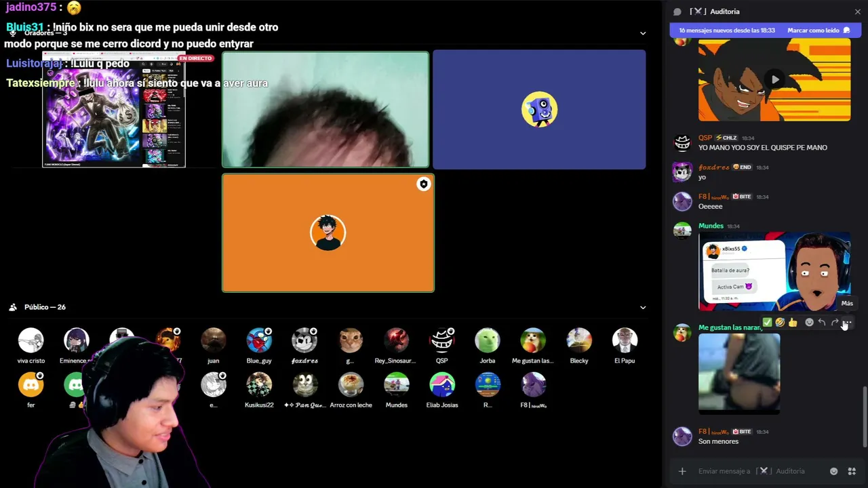Image resolution: width=868 pixels, height=488 pixels.
Task: Open viva cristo's audience profile
Action: coord(31,340)
